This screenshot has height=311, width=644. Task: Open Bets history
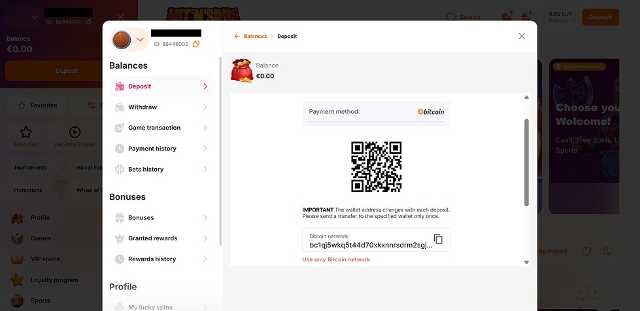(162, 169)
